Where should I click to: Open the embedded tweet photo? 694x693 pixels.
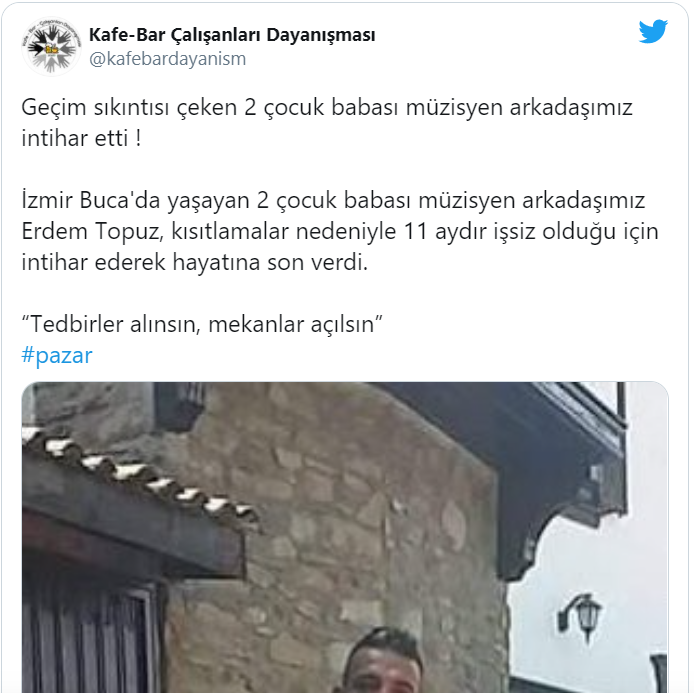point(345,537)
